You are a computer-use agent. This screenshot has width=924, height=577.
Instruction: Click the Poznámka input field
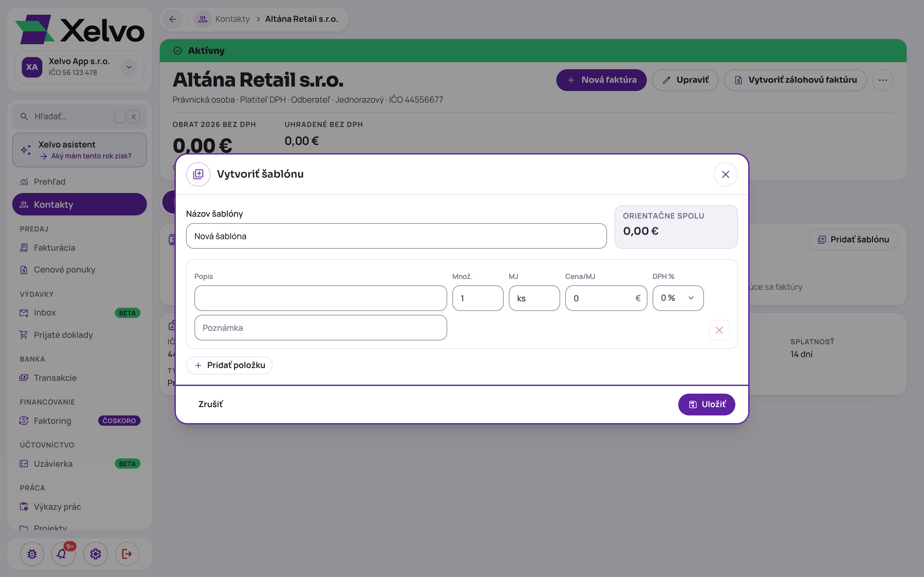(321, 328)
